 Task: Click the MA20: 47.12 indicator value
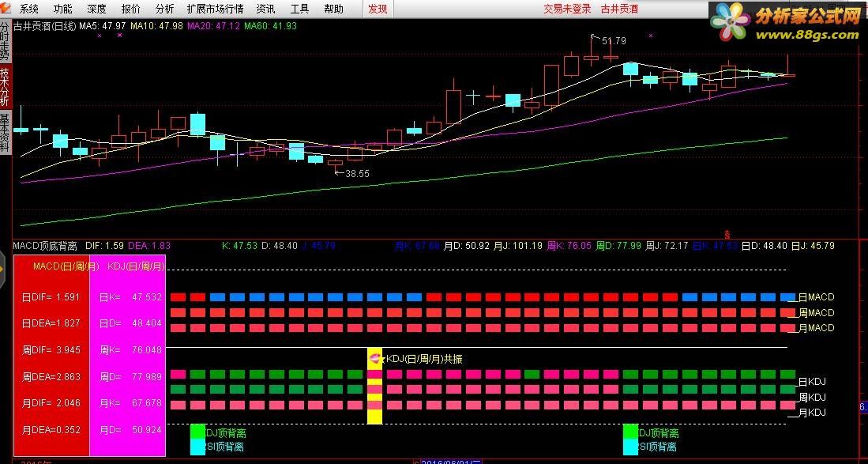tap(214, 26)
